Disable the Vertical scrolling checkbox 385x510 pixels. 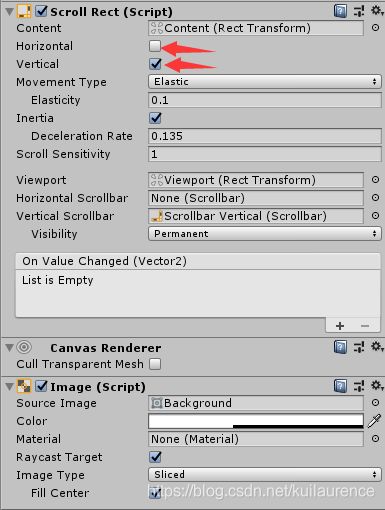coord(155,64)
